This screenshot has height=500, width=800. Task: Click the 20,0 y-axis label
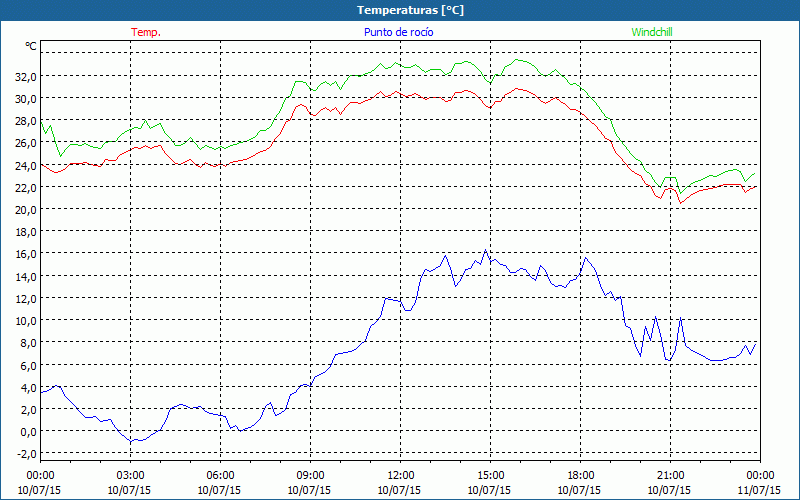click(x=26, y=210)
